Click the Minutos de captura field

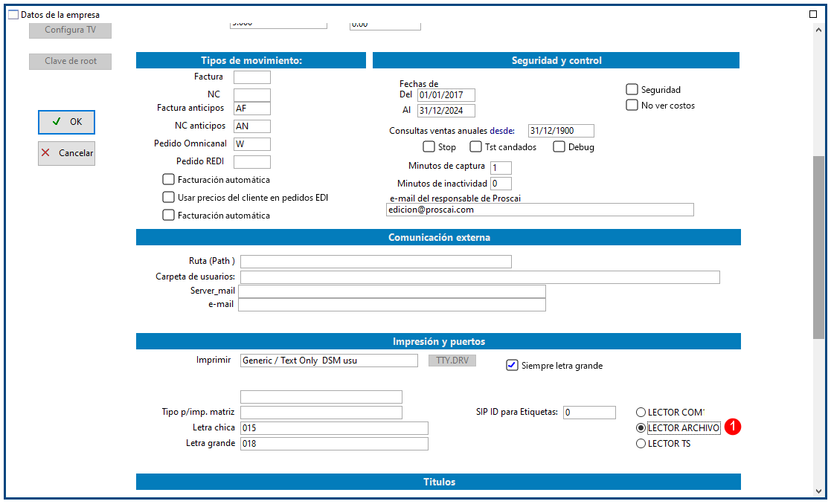(501, 168)
